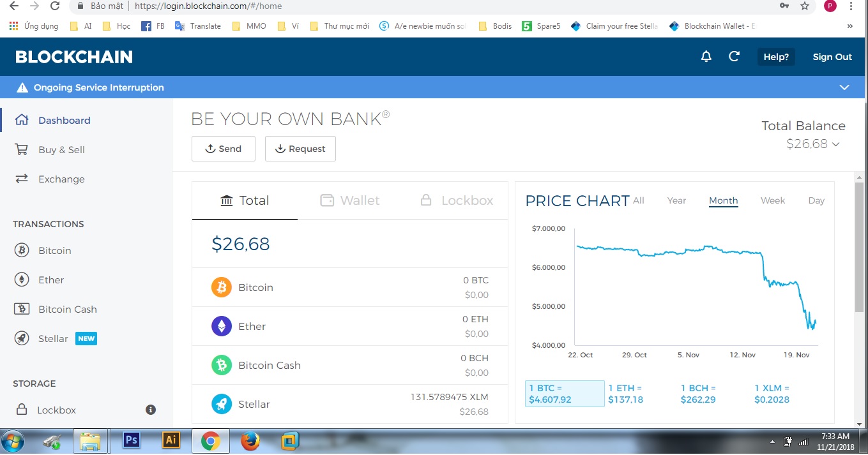
Task: Click the green Bitcoin Cash coin icon
Action: click(x=222, y=365)
